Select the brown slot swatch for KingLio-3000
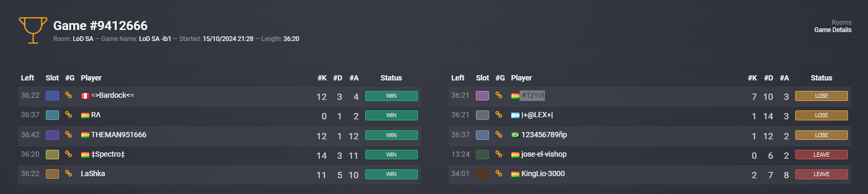 point(482,174)
